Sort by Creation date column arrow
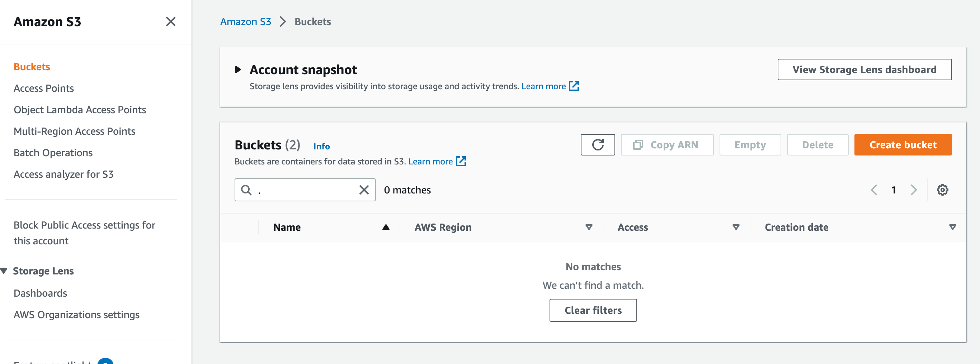Viewport: 980px width, 364px height. [x=952, y=227]
